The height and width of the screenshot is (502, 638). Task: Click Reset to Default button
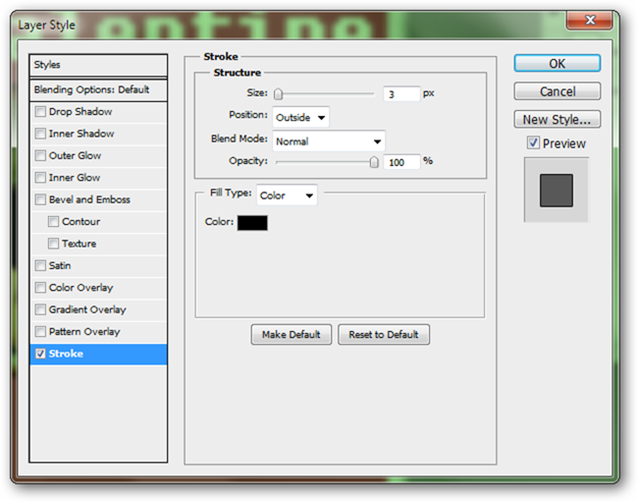pos(384,334)
